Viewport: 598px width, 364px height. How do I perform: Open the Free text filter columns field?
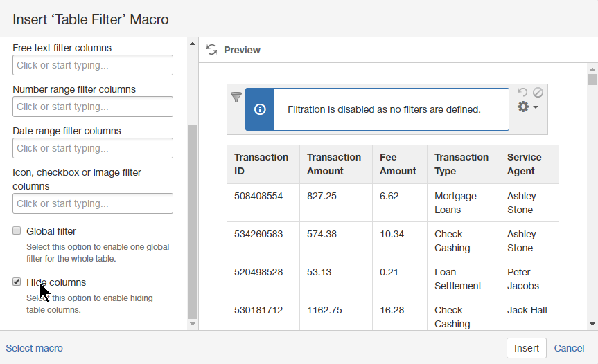(x=93, y=65)
